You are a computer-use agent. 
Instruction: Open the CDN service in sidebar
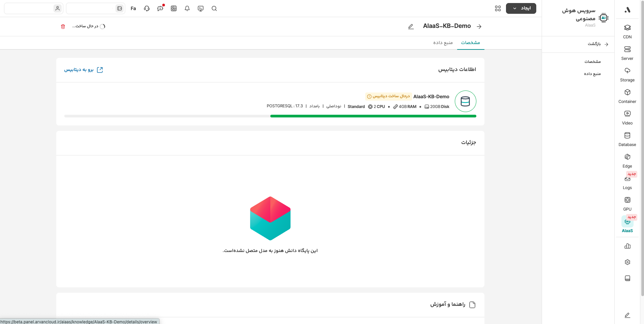pyautogui.click(x=627, y=31)
